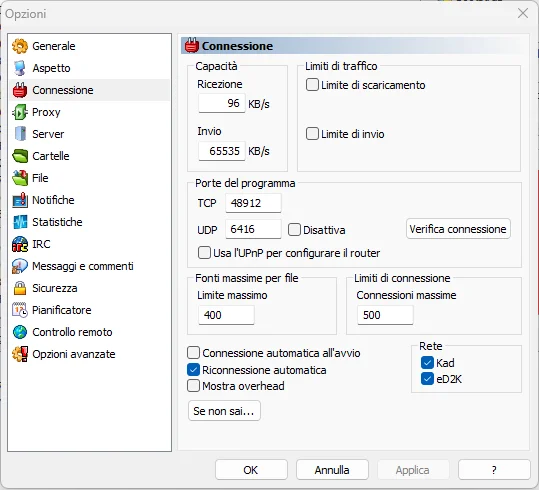Click the UDP port field
The width and height of the screenshot is (539, 490).
click(253, 229)
